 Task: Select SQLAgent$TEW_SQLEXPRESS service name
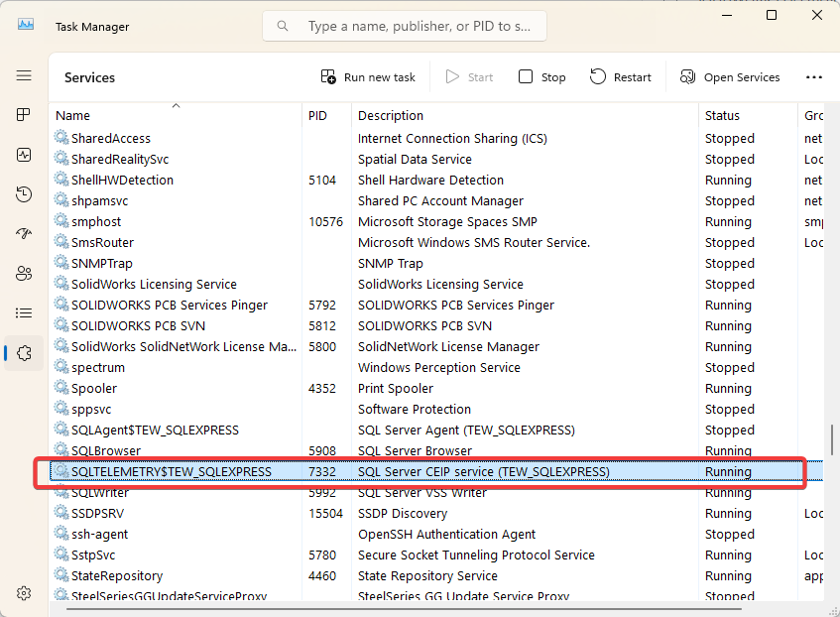point(155,430)
